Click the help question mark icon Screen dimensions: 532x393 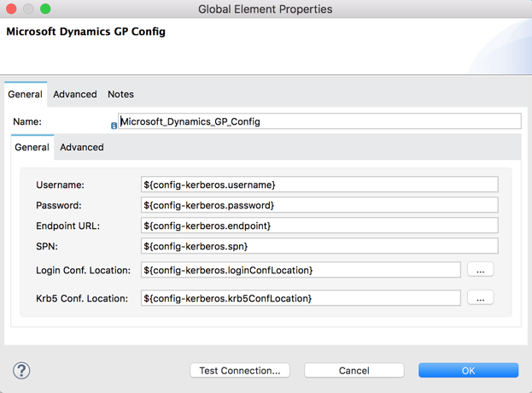[21, 370]
